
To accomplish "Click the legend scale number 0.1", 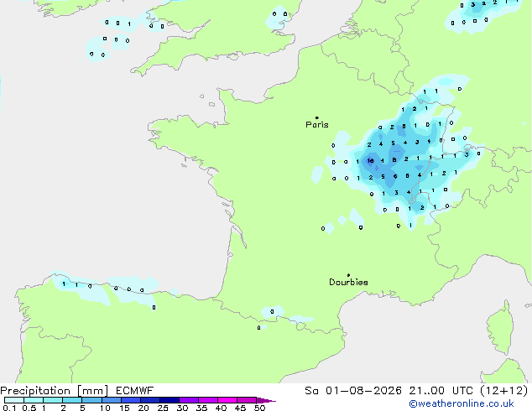I will point(9,408).
